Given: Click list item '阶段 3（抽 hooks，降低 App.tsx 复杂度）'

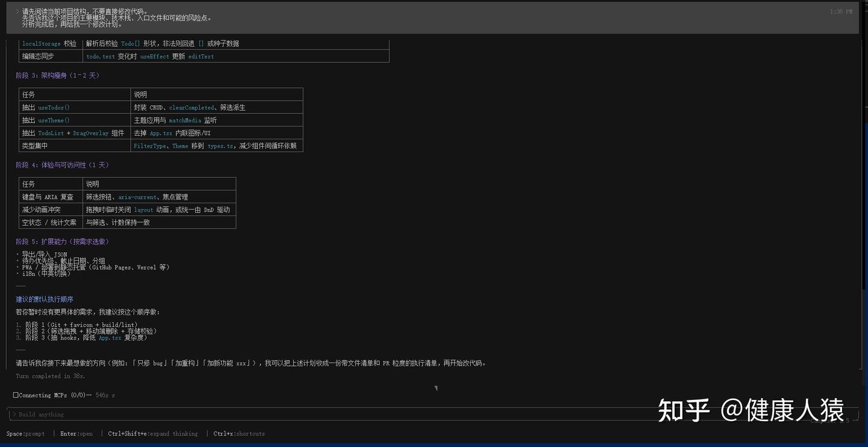Looking at the screenshot, I should click(86, 338).
